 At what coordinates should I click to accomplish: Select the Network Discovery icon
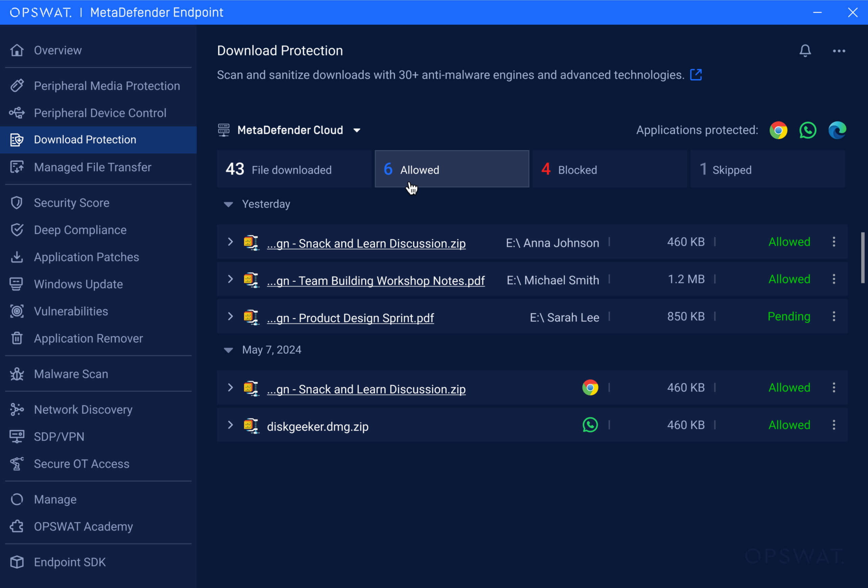click(x=17, y=409)
